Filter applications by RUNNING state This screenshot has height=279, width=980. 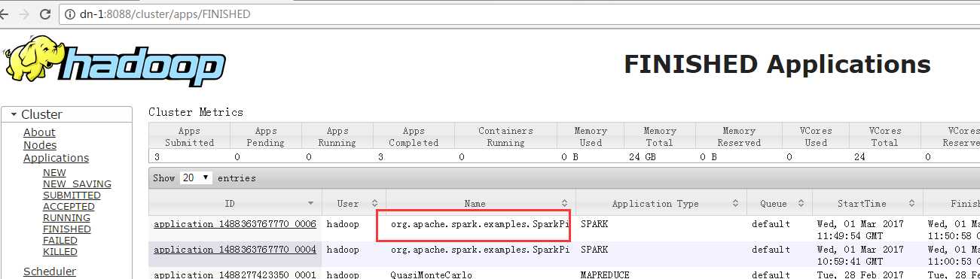click(66, 218)
